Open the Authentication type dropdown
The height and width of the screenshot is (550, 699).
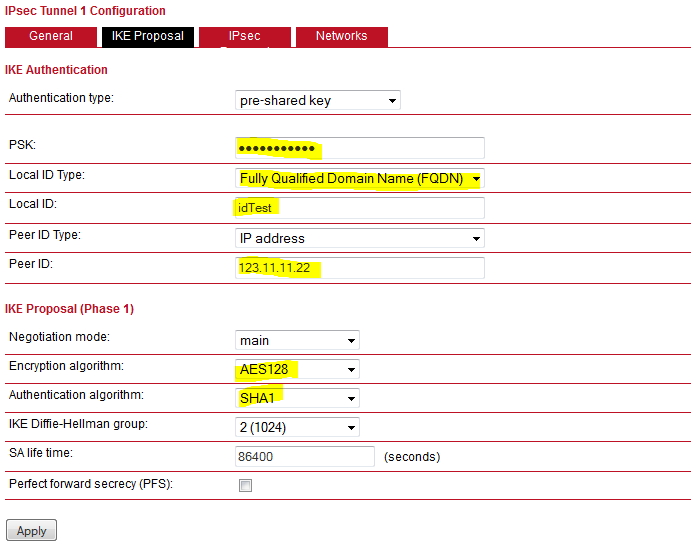coord(317,100)
